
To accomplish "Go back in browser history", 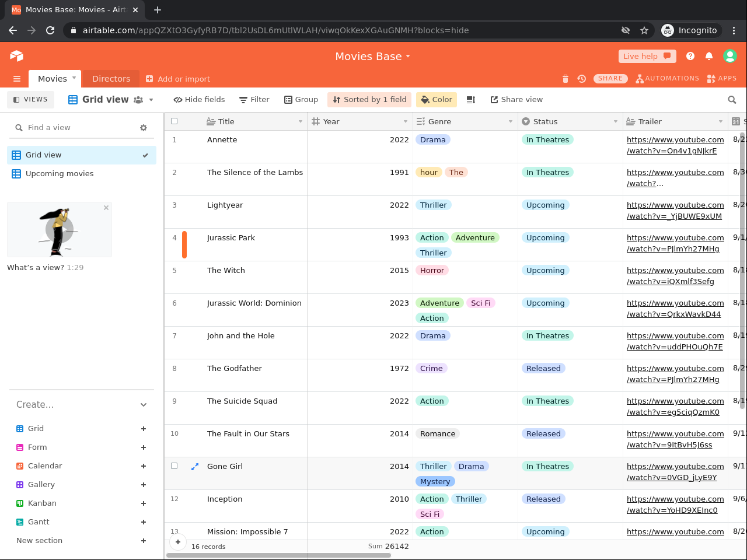I will point(13,30).
